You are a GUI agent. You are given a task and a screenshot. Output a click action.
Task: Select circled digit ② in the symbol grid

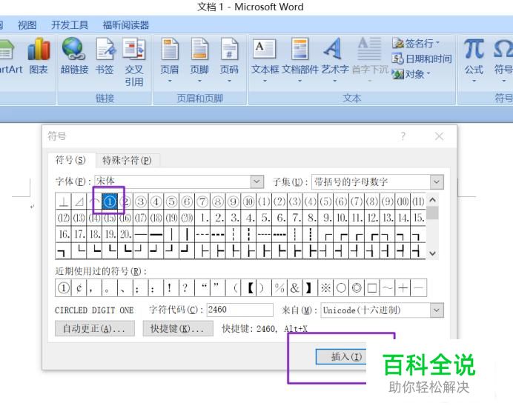pyautogui.click(x=125, y=201)
